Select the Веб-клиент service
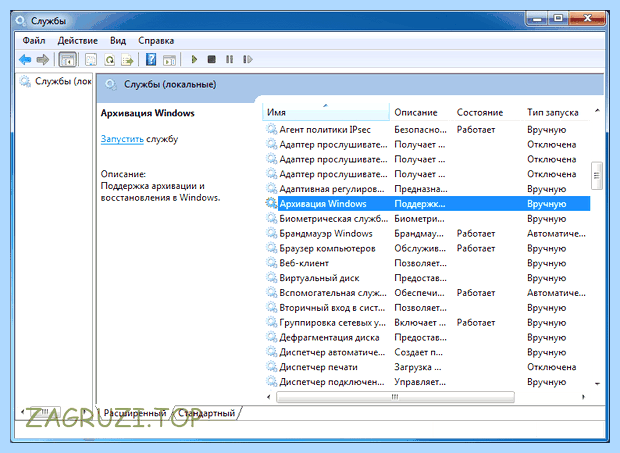This screenshot has height=453, width=620. (427, 263)
